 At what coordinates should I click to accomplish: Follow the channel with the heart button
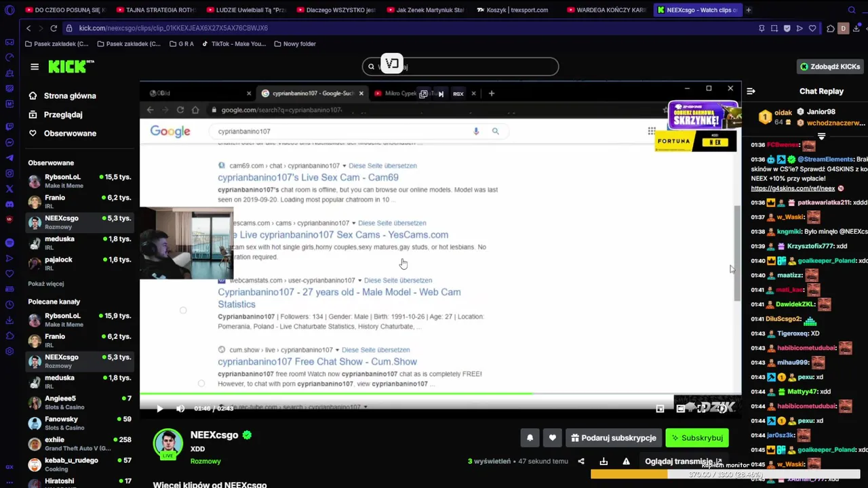coord(553,438)
